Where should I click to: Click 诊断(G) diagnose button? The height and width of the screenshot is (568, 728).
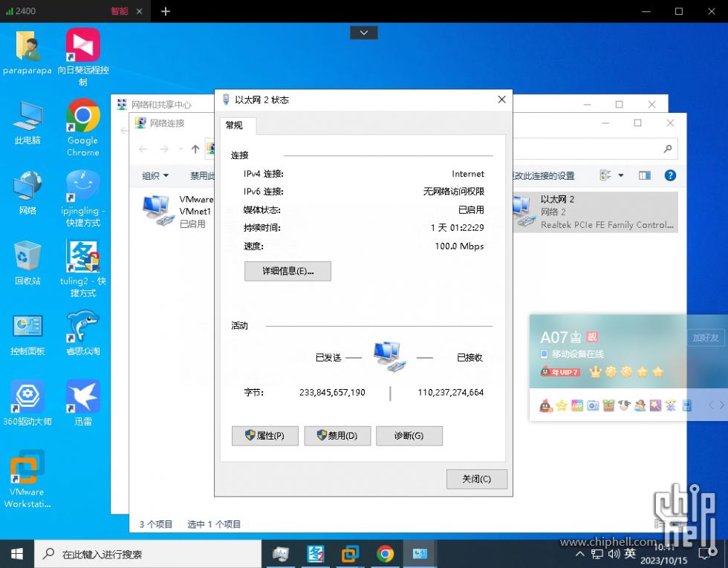click(x=409, y=436)
